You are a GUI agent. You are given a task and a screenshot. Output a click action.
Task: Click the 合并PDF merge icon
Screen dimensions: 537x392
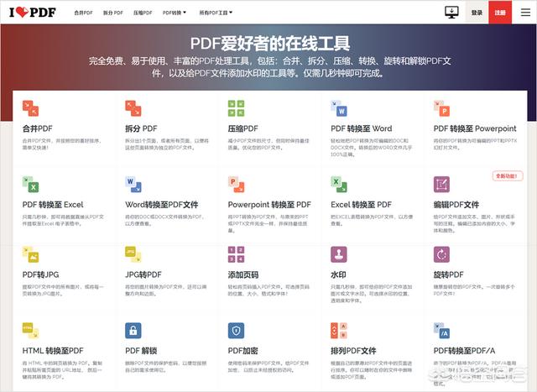(30, 108)
